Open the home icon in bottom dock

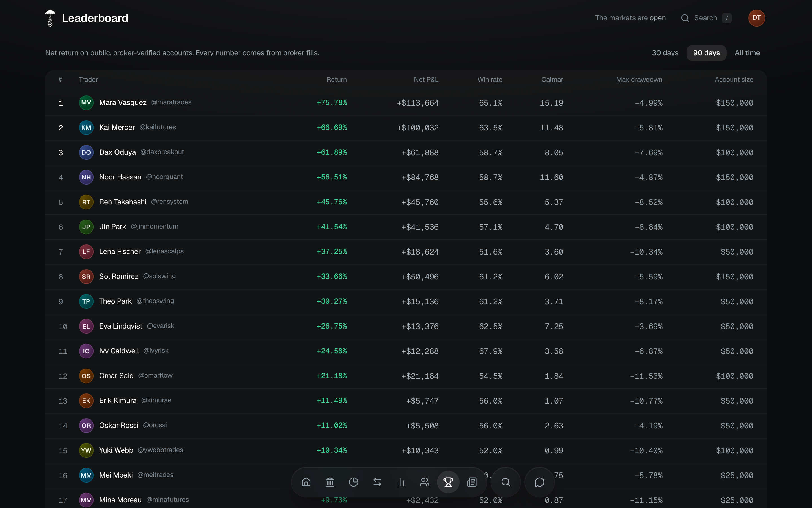306,482
